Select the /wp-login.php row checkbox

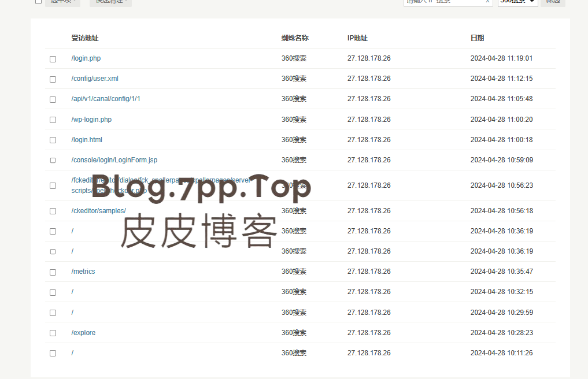coord(53,120)
